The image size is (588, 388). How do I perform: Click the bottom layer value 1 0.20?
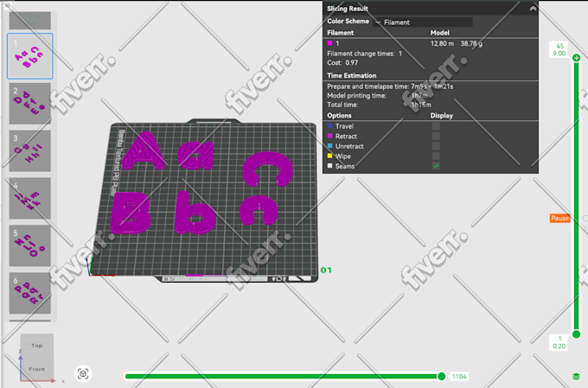pyautogui.click(x=559, y=343)
